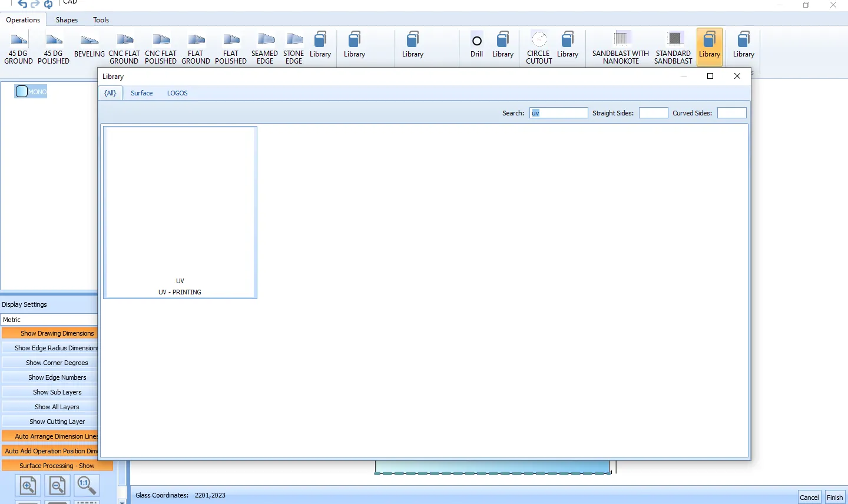Open the Library beside CIRCLE CUTOUT
The image size is (848, 504).
click(x=568, y=45)
